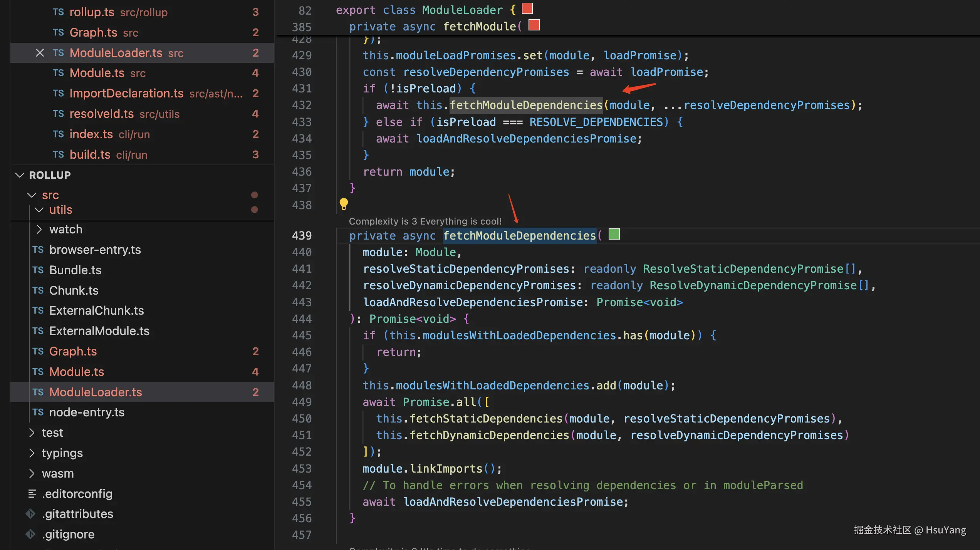The height and width of the screenshot is (550, 980).
Task: Collapse the src folder
Action: (x=32, y=195)
